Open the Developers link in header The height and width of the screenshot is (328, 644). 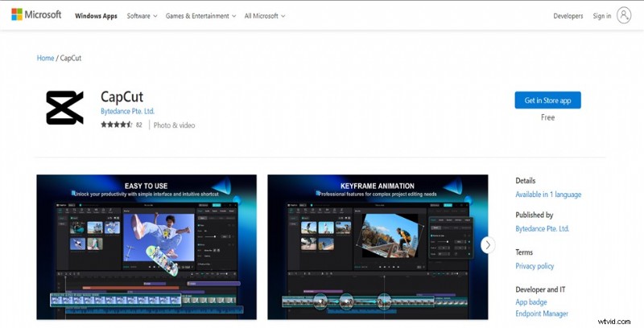point(568,16)
